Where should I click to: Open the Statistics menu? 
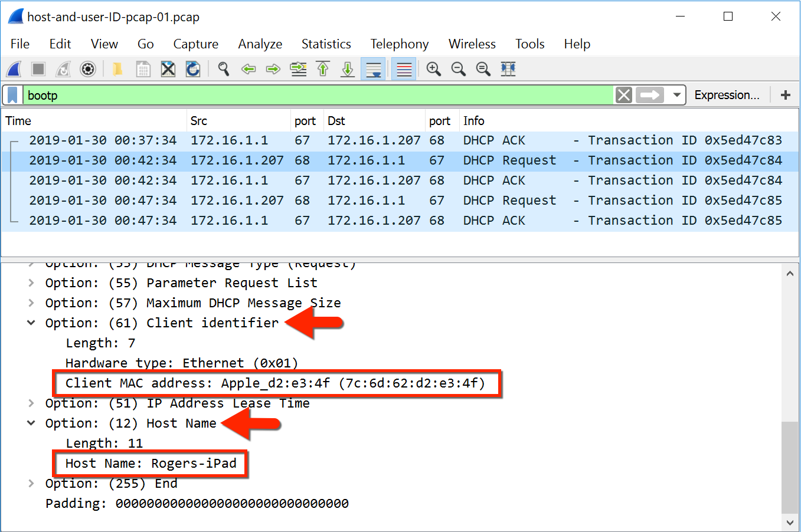tap(326, 44)
